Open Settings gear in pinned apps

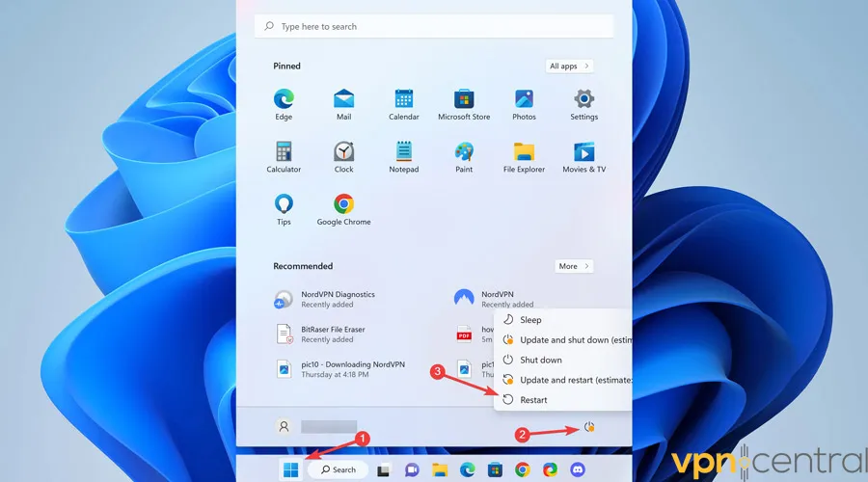pyautogui.click(x=584, y=104)
